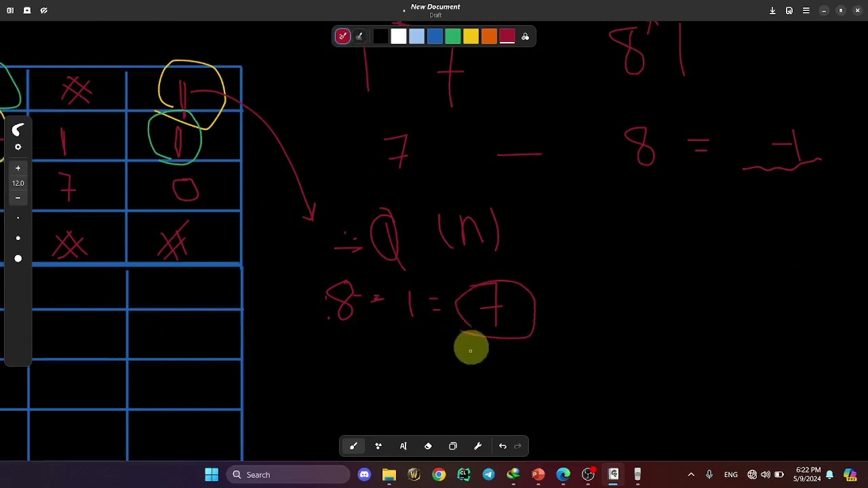
Task: Pick the white color swatch
Action: [399, 37]
